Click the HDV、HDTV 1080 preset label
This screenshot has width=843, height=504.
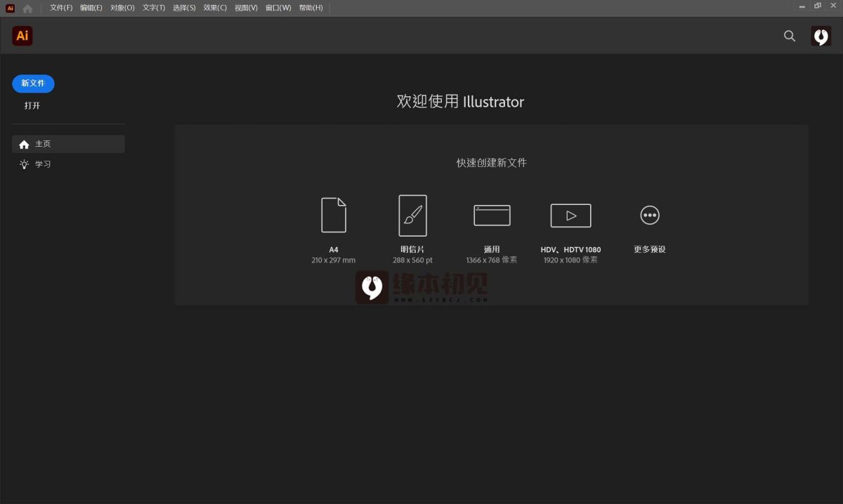point(570,250)
